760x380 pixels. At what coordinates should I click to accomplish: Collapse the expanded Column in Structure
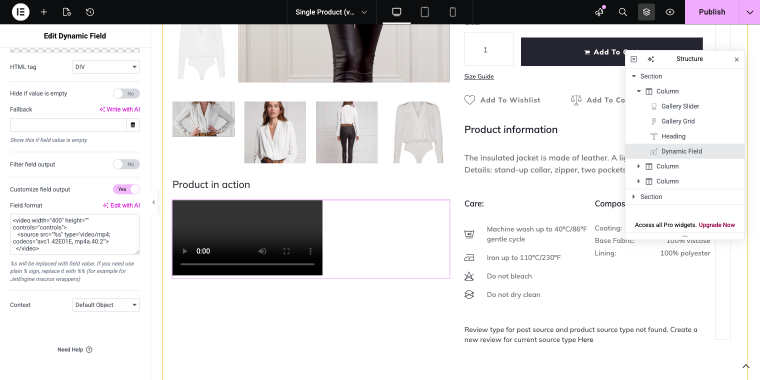[x=639, y=92]
